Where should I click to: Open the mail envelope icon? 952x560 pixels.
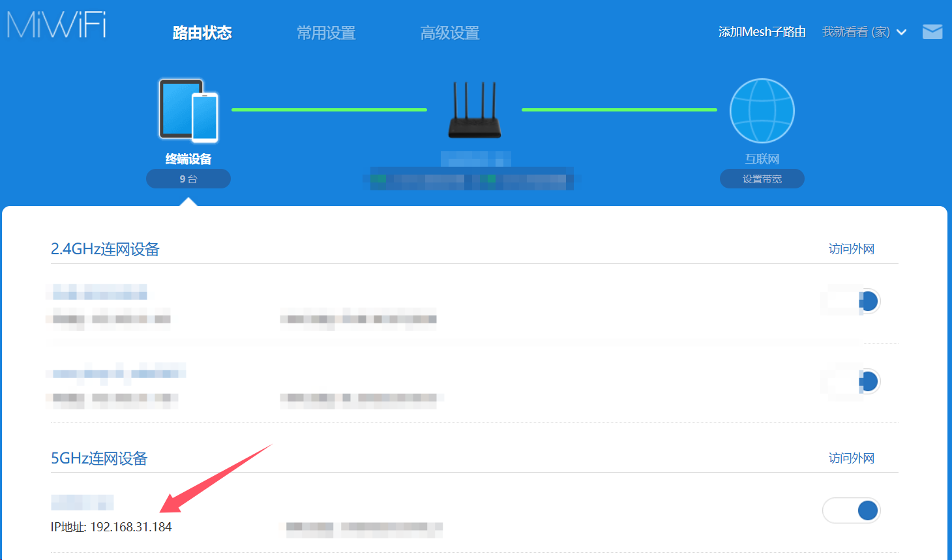(932, 31)
